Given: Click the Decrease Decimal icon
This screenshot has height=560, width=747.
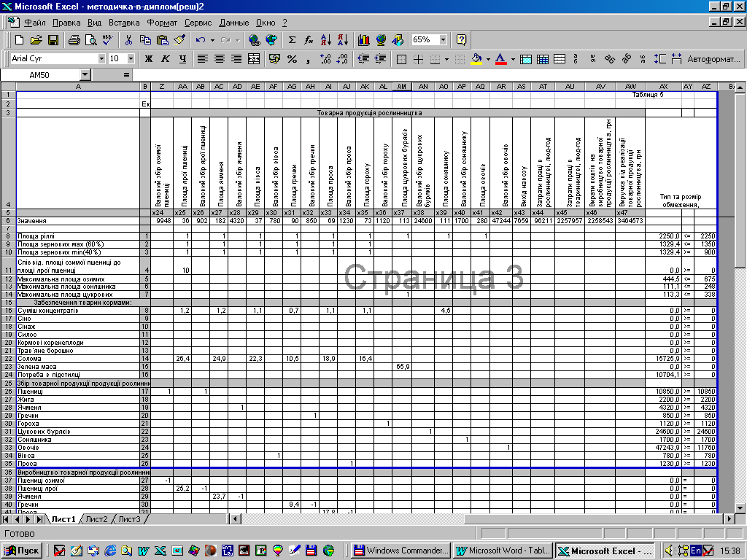Looking at the screenshot, I should (x=342, y=59).
